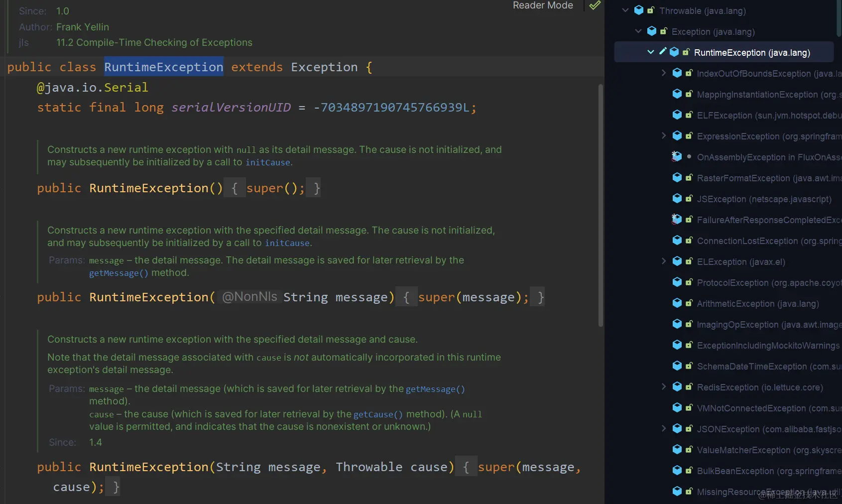Expand the JSONException node
This screenshot has width=842, height=504.
pos(663,428)
